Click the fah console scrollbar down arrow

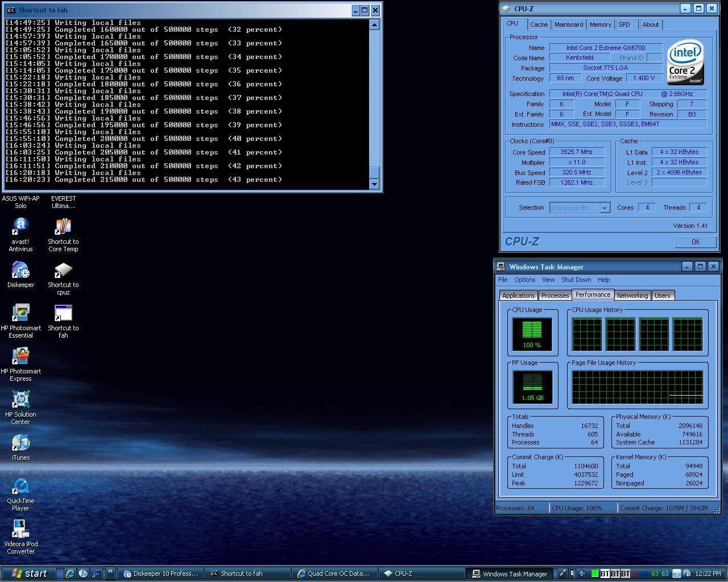374,184
